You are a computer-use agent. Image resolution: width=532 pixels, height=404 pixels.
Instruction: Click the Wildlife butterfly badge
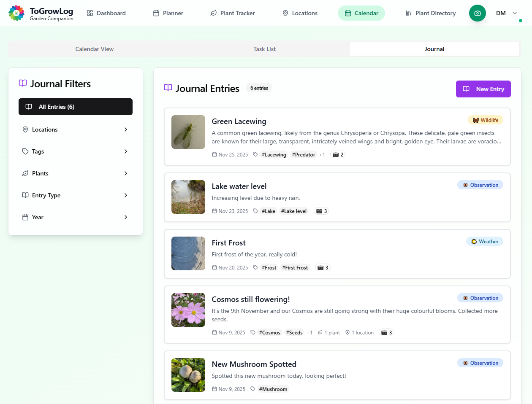point(485,120)
